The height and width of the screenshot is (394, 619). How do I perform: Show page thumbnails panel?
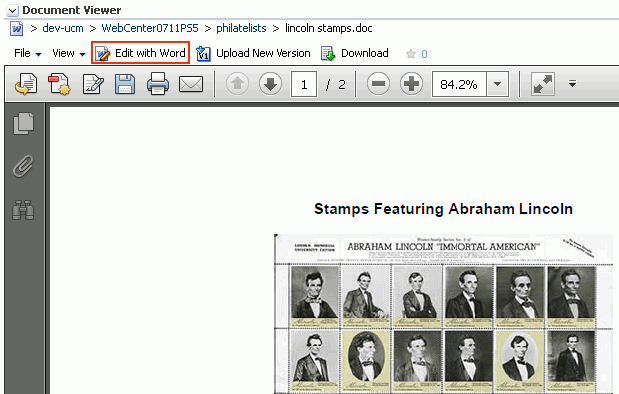tap(24, 124)
